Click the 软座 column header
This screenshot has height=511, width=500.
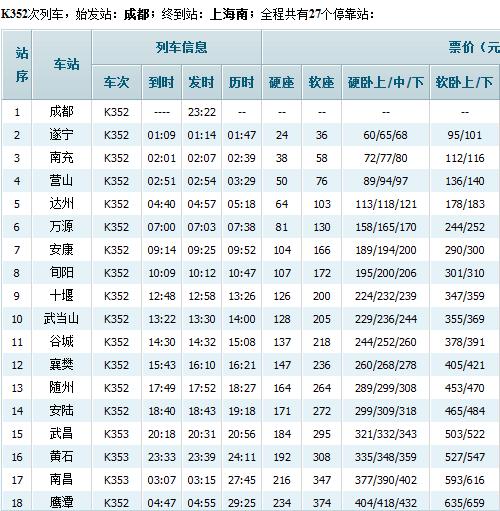[x=321, y=82]
